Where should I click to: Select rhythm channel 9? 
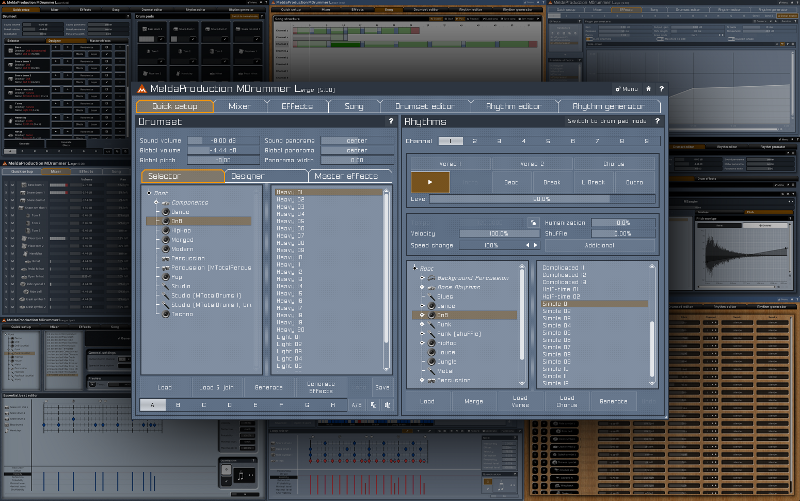tap(646, 141)
